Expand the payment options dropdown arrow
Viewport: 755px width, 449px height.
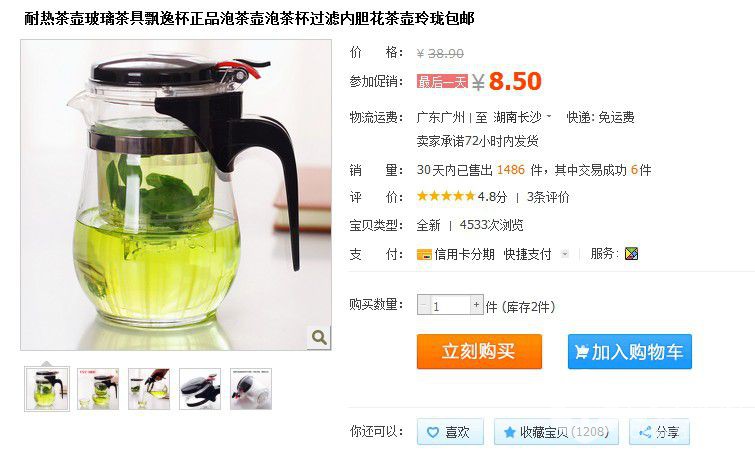pos(565,254)
